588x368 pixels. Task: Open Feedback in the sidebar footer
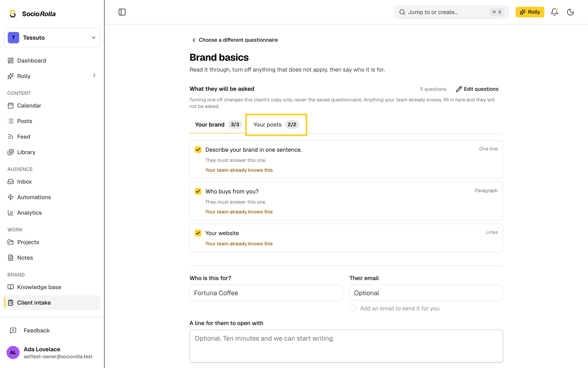[x=52, y=330]
